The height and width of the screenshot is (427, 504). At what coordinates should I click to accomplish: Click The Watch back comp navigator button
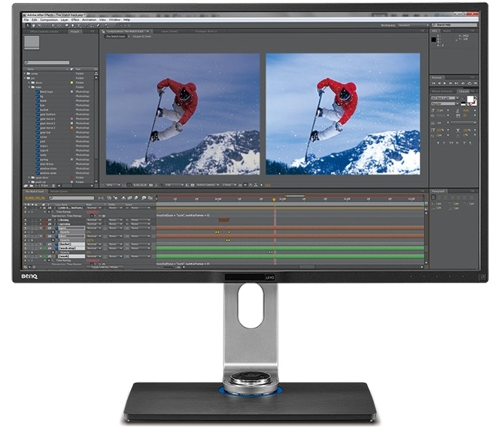pos(116,36)
